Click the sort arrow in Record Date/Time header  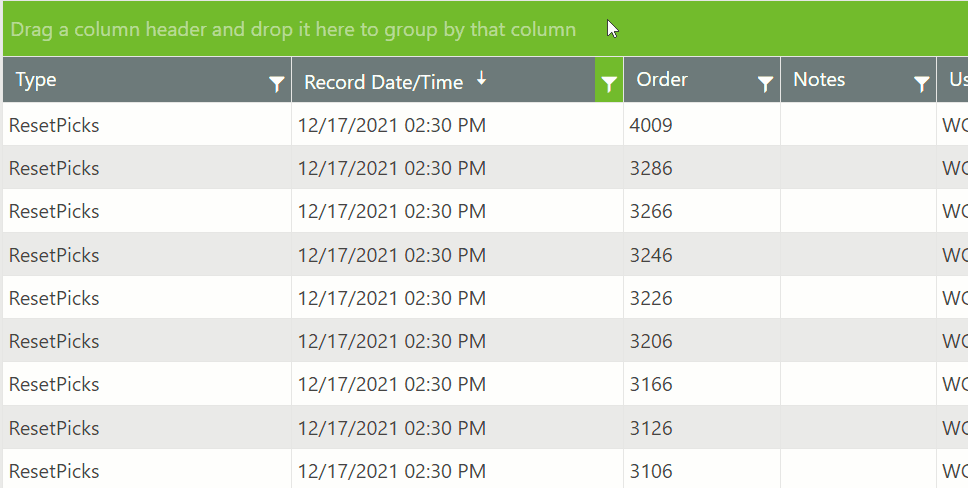[481, 79]
